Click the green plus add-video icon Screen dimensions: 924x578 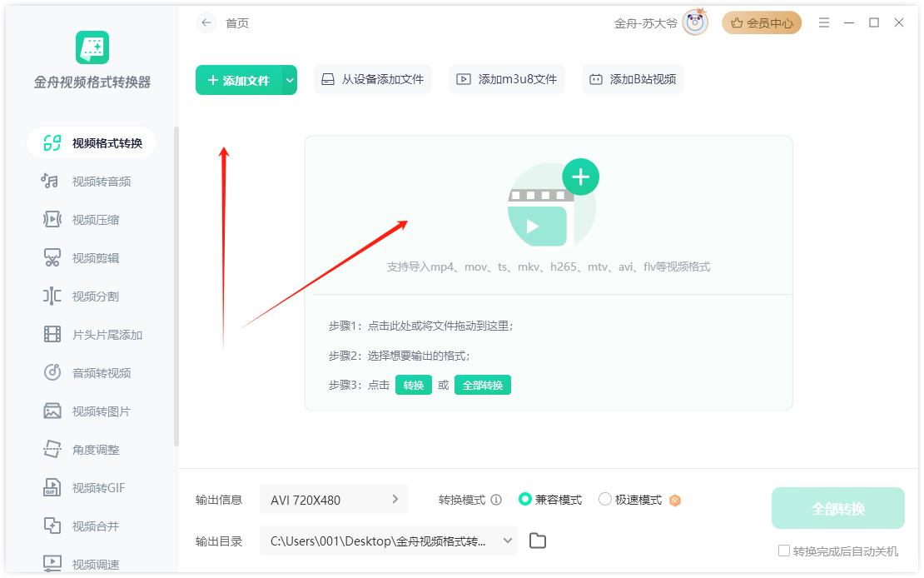click(x=580, y=177)
